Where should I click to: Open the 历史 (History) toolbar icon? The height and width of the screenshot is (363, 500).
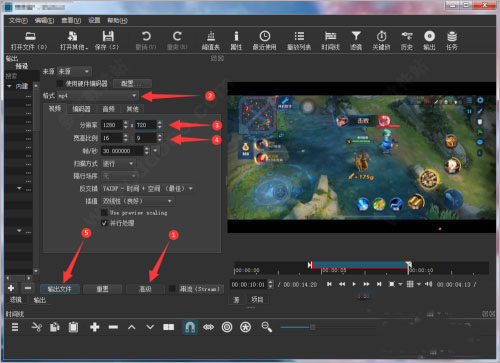[407, 36]
